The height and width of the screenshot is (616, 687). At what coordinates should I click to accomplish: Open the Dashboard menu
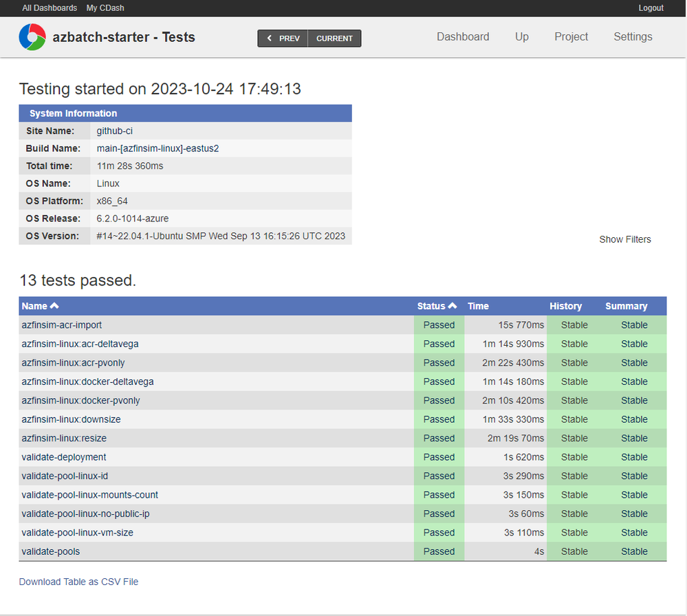click(x=463, y=37)
